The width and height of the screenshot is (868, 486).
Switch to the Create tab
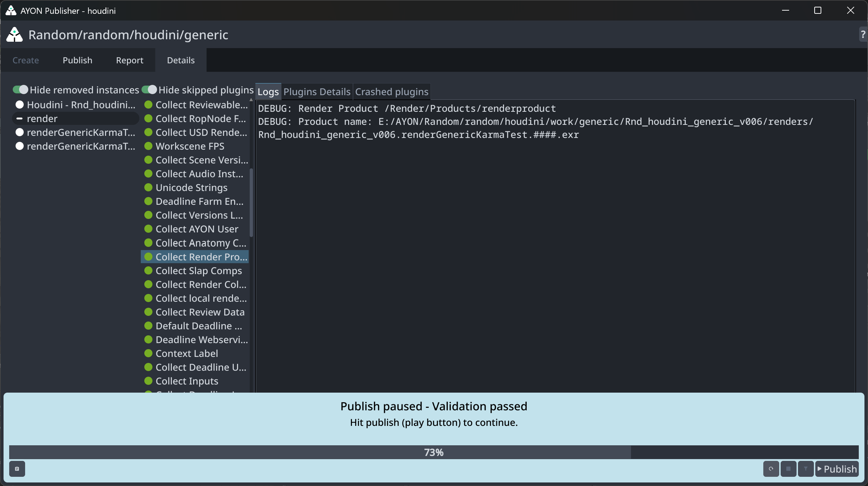pyautogui.click(x=26, y=60)
